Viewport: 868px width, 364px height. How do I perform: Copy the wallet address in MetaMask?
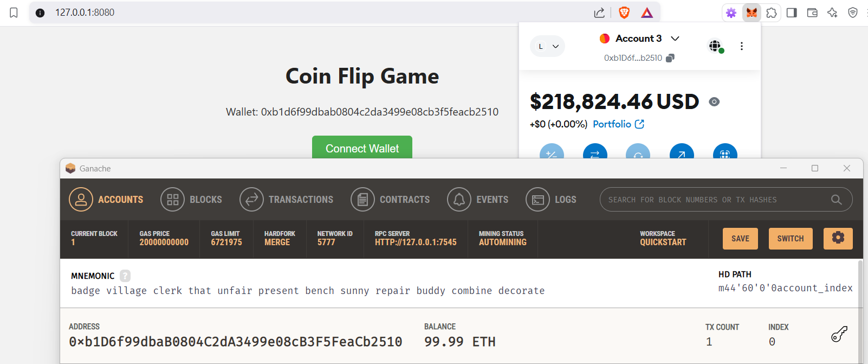pos(670,58)
